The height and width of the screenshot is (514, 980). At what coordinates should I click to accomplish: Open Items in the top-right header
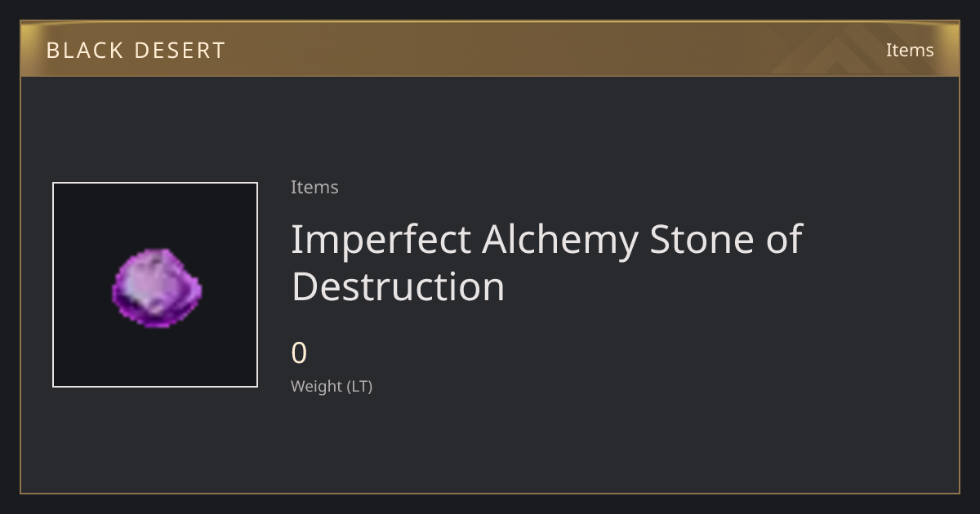(910, 50)
